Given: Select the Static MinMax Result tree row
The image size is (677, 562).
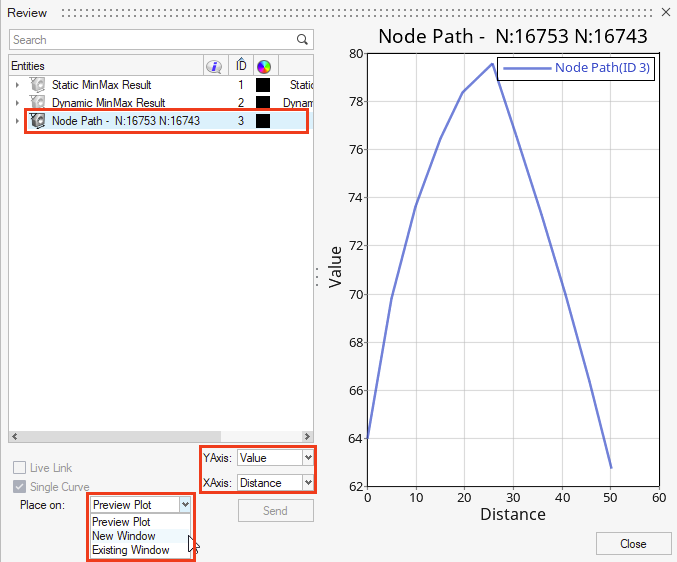Looking at the screenshot, I should point(161,85).
